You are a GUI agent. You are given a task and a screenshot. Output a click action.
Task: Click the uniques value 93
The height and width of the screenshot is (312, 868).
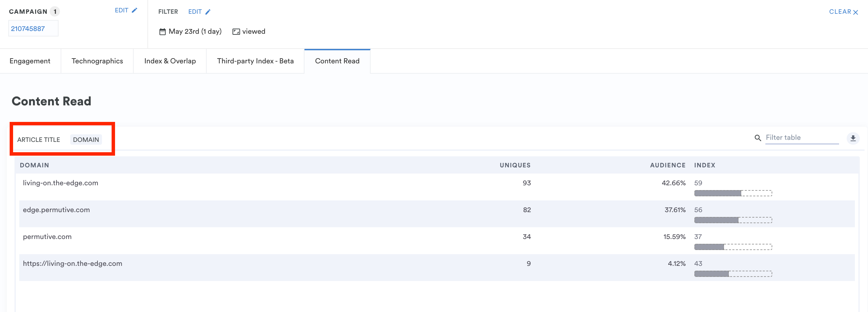(527, 183)
